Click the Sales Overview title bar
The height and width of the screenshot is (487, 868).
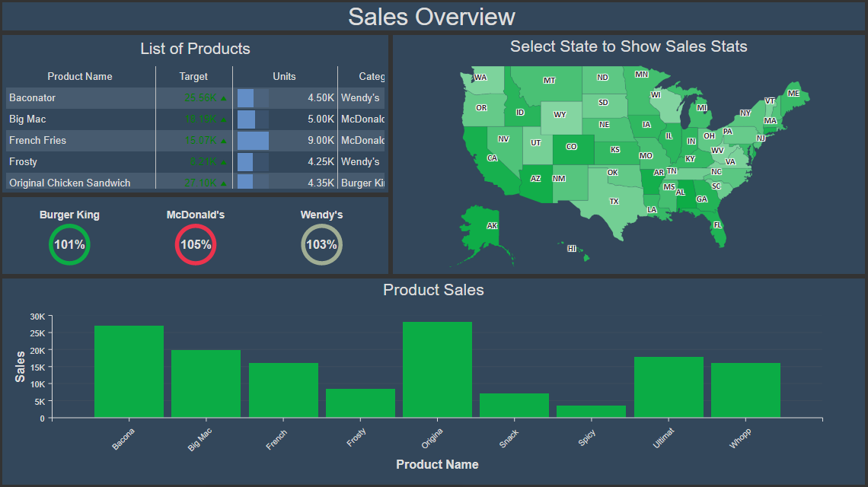pos(433,17)
